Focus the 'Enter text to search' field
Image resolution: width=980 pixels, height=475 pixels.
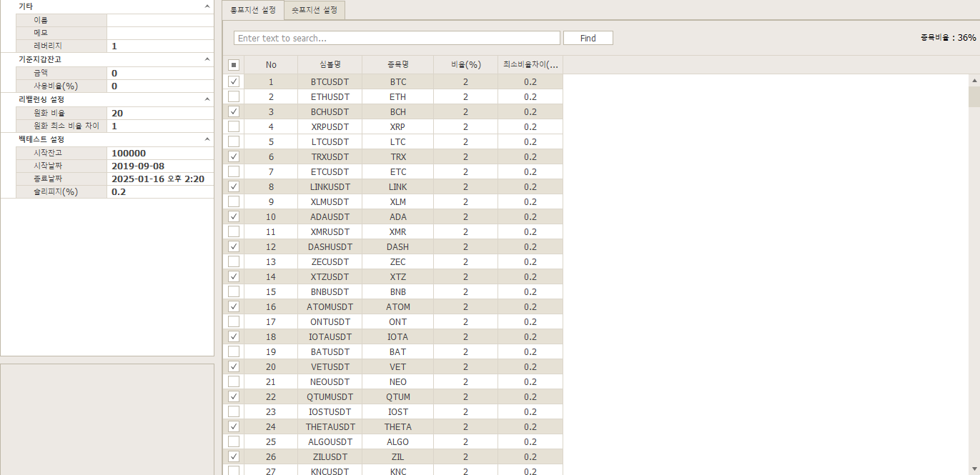click(397, 38)
